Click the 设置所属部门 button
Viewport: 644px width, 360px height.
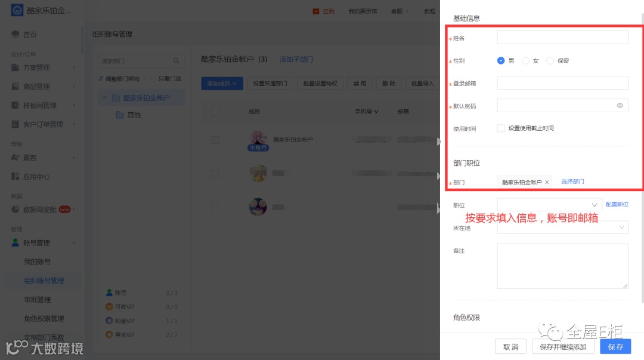coord(270,84)
